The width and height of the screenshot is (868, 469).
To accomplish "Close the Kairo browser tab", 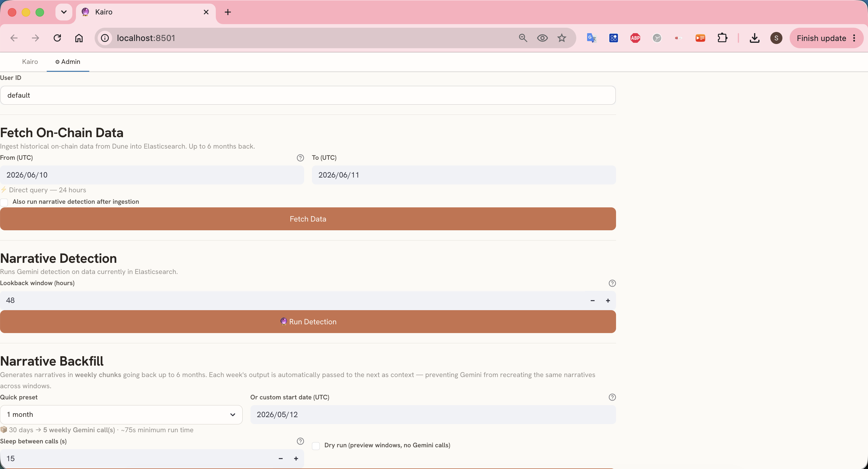I will [x=206, y=12].
